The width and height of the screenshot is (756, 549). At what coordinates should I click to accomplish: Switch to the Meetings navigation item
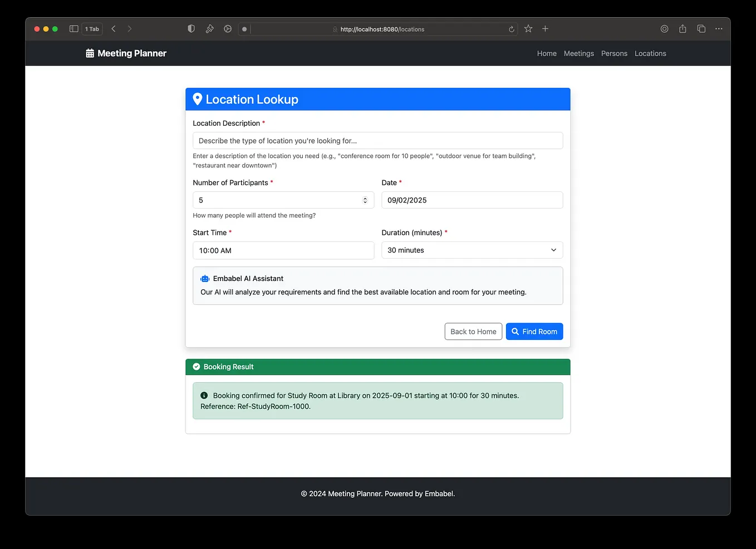click(578, 53)
